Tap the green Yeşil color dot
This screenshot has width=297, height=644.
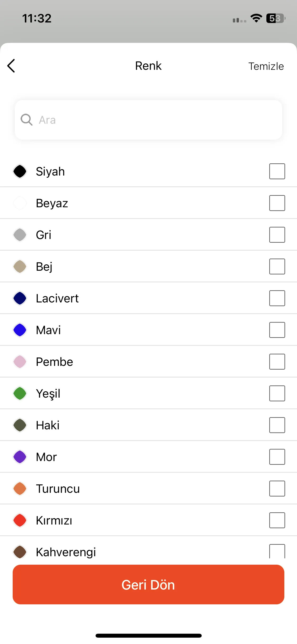click(20, 393)
